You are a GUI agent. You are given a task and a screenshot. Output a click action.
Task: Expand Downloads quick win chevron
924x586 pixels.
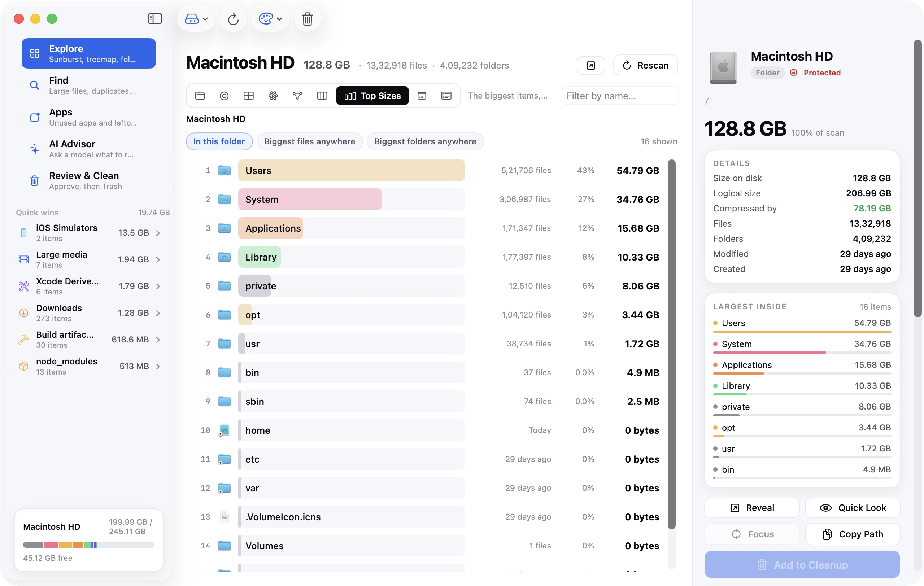(158, 313)
